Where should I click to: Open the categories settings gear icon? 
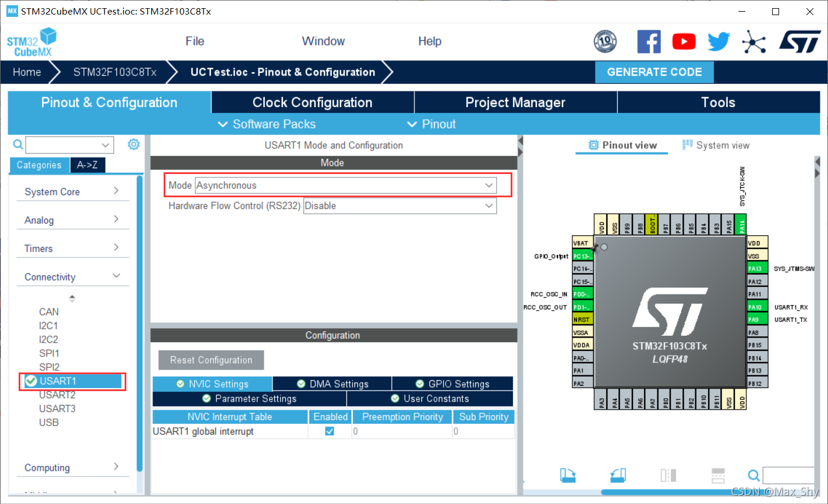coord(134,144)
